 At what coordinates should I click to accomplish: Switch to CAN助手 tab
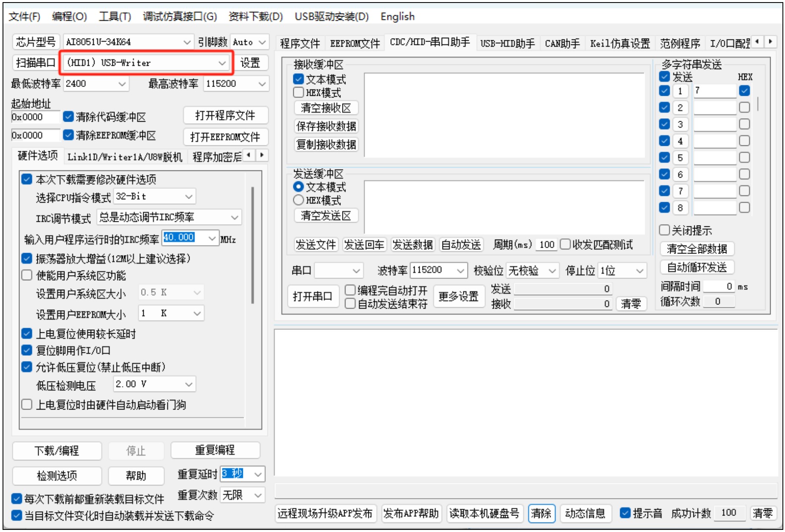point(562,43)
